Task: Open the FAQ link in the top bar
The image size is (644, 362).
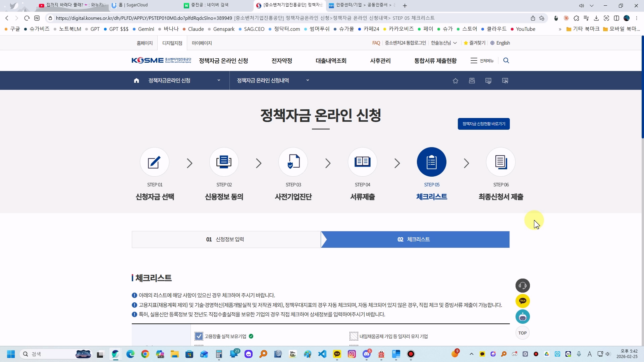Action: [376, 43]
